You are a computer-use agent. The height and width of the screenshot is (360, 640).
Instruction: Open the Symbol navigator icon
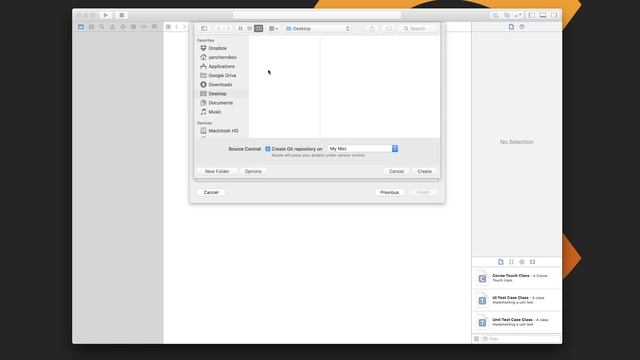[91, 27]
